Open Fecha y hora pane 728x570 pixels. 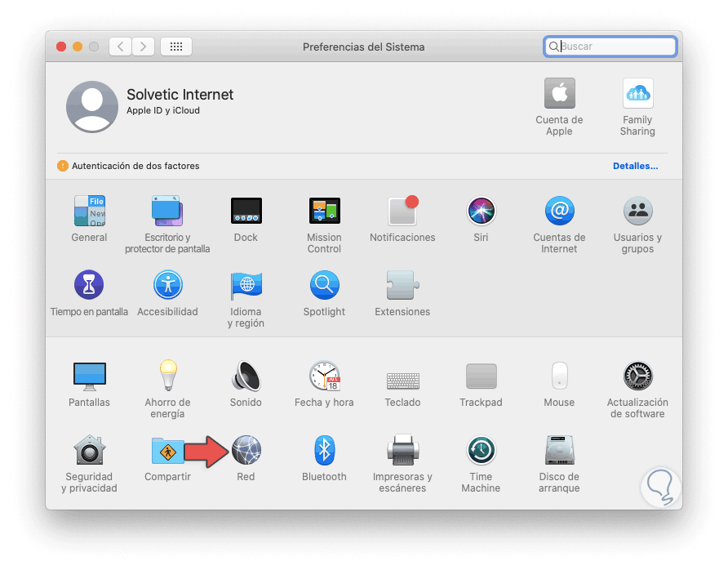[x=325, y=376]
